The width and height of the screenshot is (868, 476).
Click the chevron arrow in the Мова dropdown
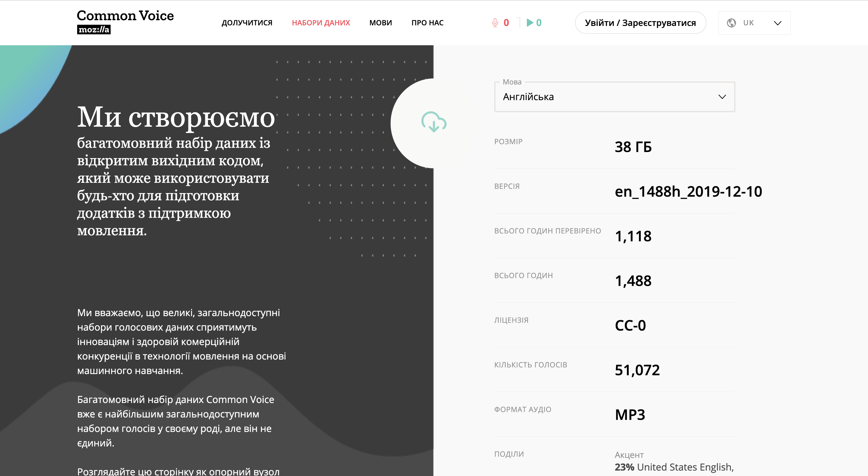(x=722, y=97)
